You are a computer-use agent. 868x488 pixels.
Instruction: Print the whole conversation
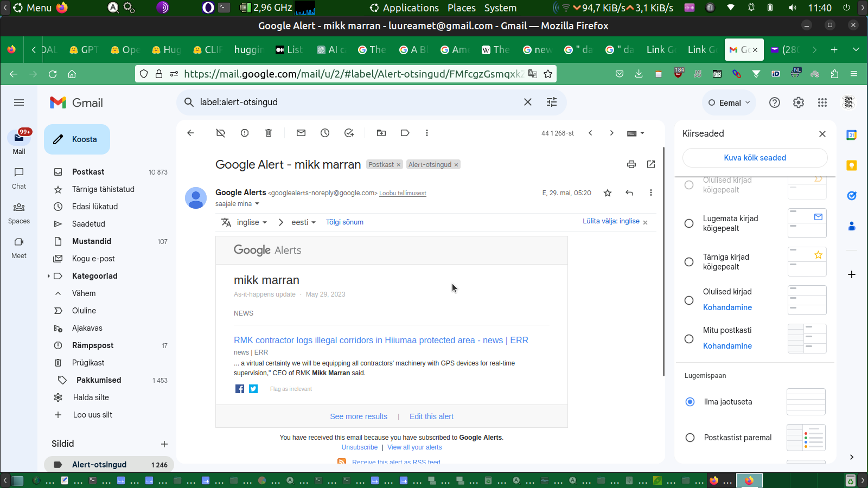[631, 164]
